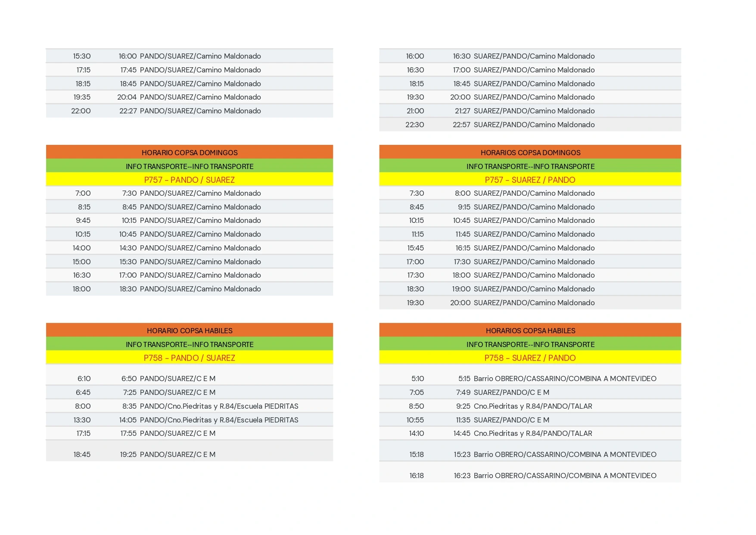The height and width of the screenshot is (535, 756).
Task: Select the HORARIOS COPSA HABILES header
Action: point(530,330)
